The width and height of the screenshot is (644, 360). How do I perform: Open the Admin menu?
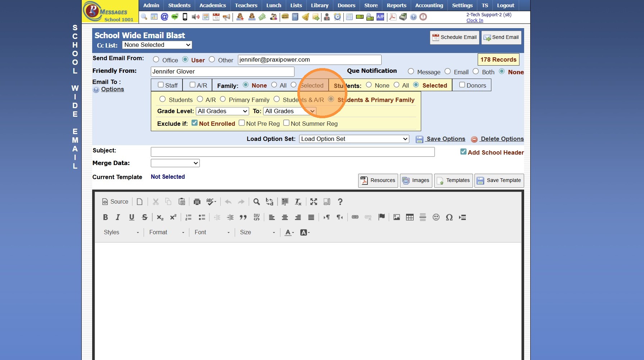click(x=151, y=5)
